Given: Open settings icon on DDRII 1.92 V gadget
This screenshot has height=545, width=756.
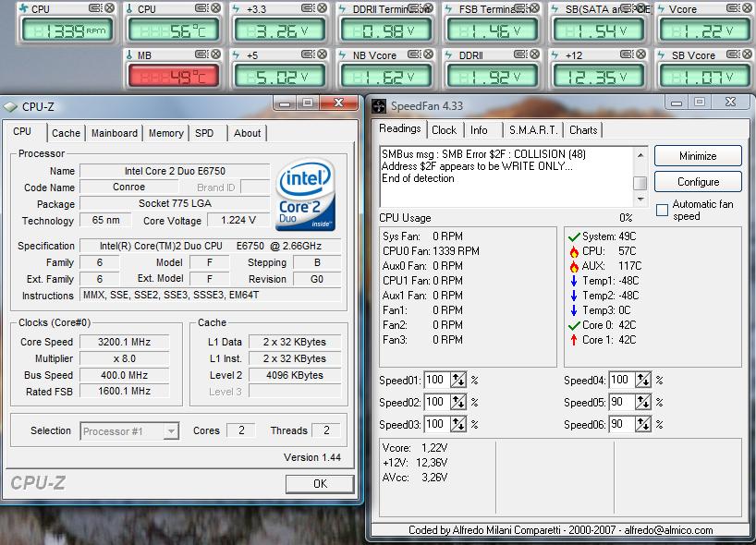Looking at the screenshot, I should pos(520,54).
